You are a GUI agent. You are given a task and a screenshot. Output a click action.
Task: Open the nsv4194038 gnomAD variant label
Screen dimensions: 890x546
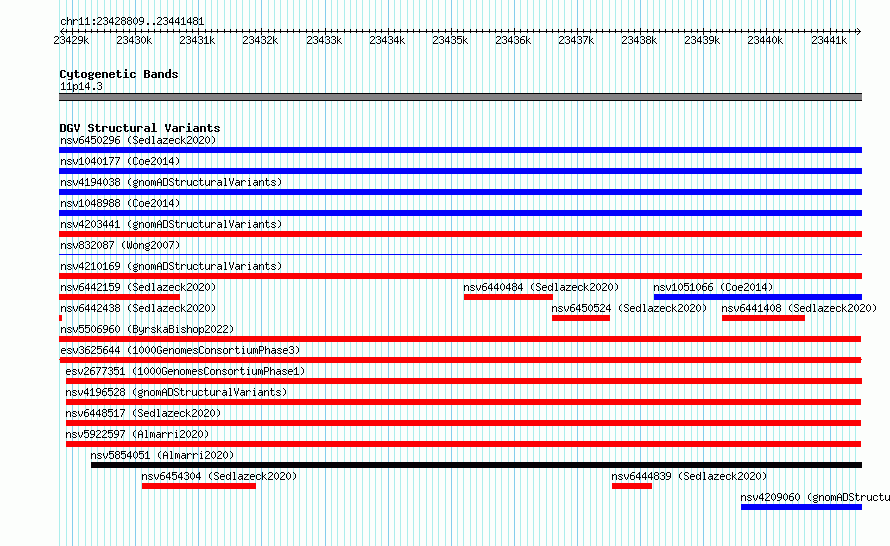(x=171, y=182)
